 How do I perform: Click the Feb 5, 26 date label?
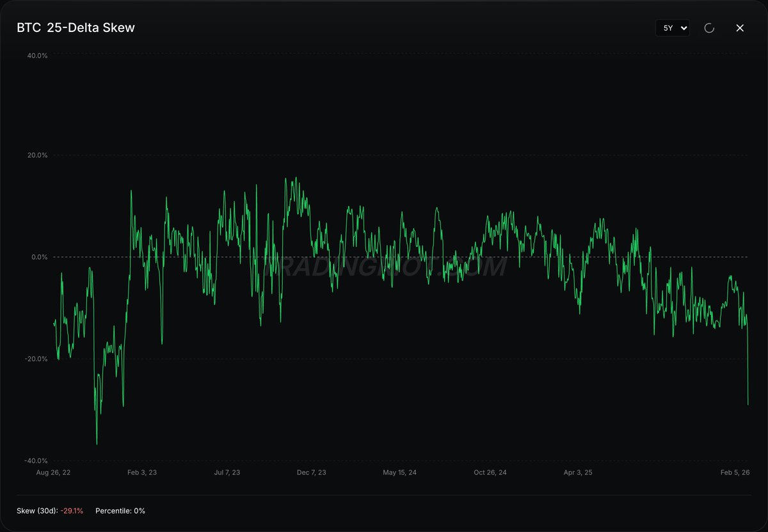click(735, 473)
